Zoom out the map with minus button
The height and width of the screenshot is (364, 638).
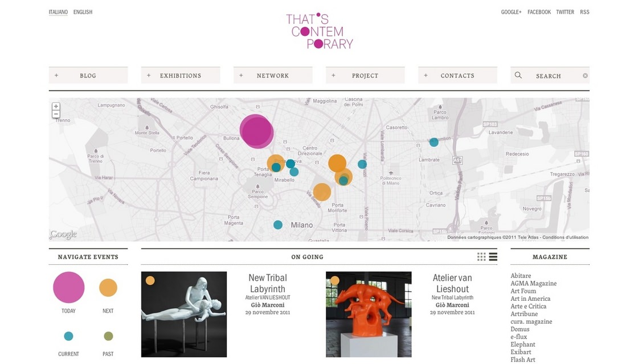pos(56,114)
